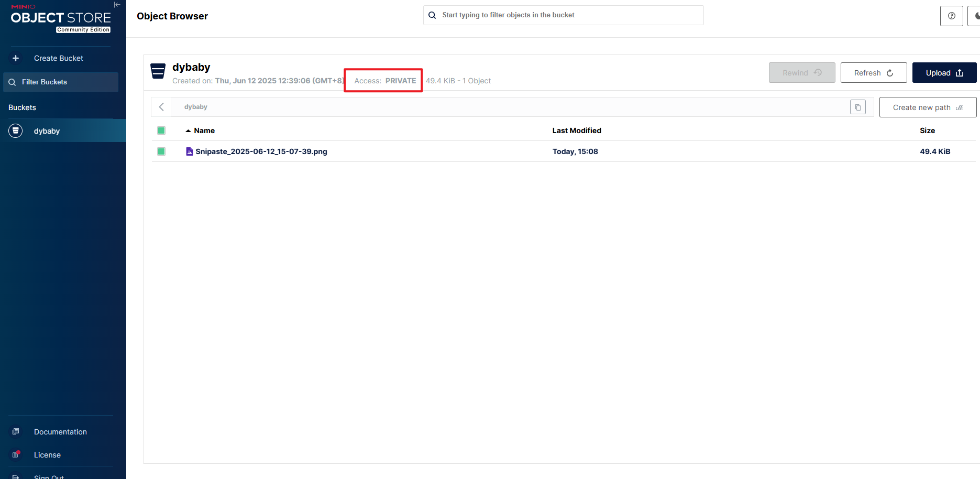This screenshot has height=479, width=980.
Task: Click the Buckets section heading
Action: 22,107
